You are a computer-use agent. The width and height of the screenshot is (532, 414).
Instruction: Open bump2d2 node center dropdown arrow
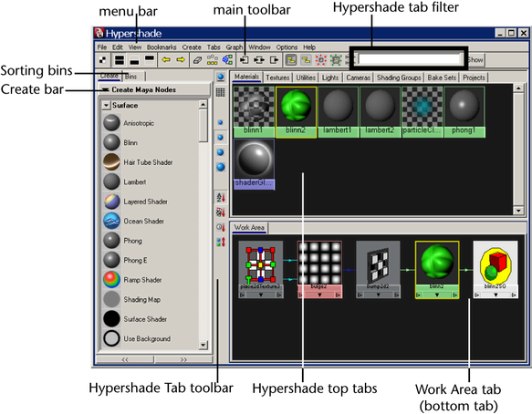378,295
